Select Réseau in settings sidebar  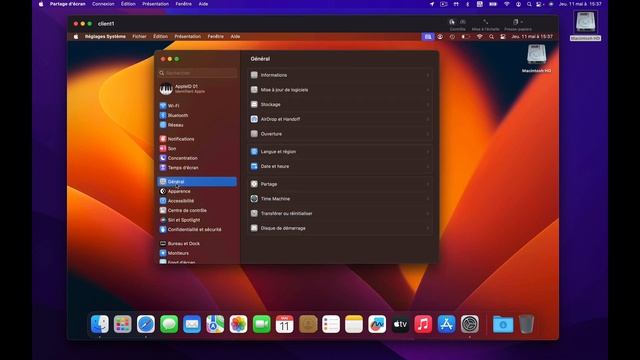tap(197, 125)
